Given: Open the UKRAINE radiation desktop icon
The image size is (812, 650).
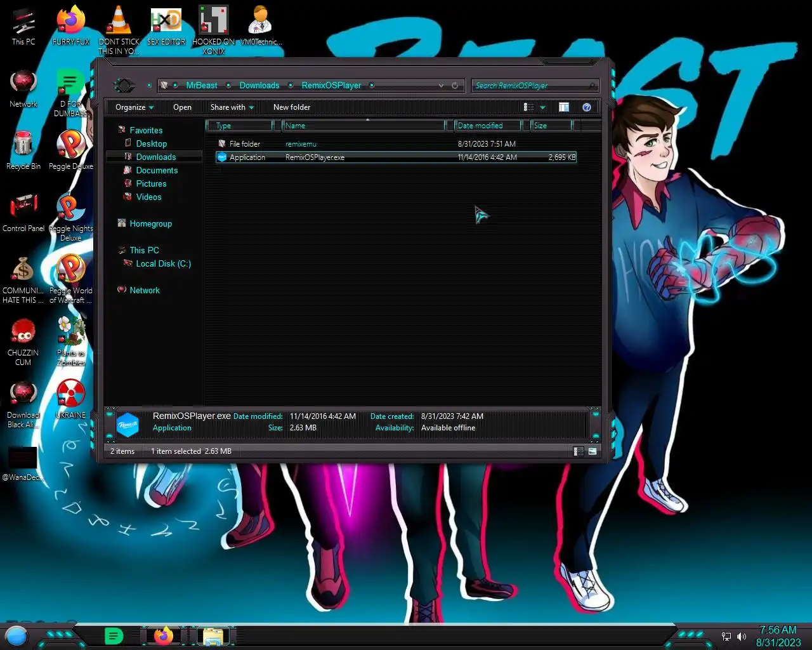Looking at the screenshot, I should (71, 400).
